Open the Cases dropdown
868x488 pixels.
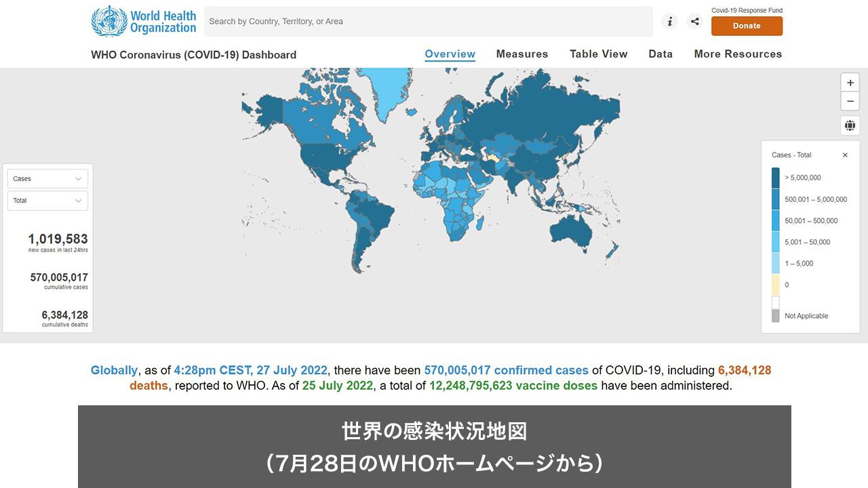click(47, 179)
